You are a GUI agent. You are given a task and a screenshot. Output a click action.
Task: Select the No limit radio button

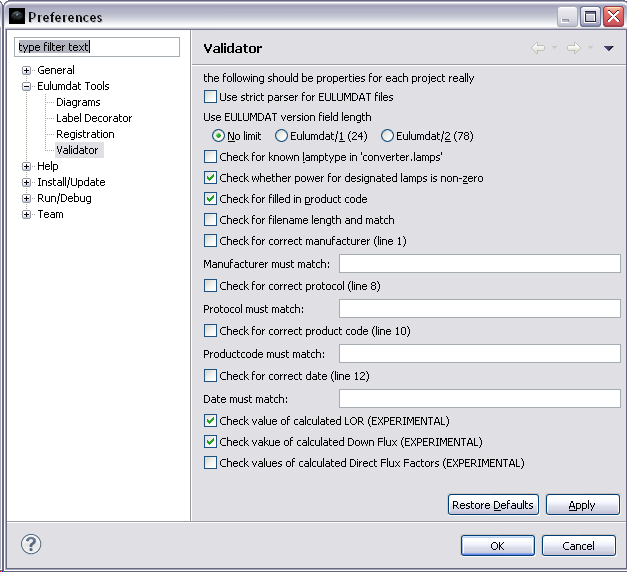click(218, 136)
